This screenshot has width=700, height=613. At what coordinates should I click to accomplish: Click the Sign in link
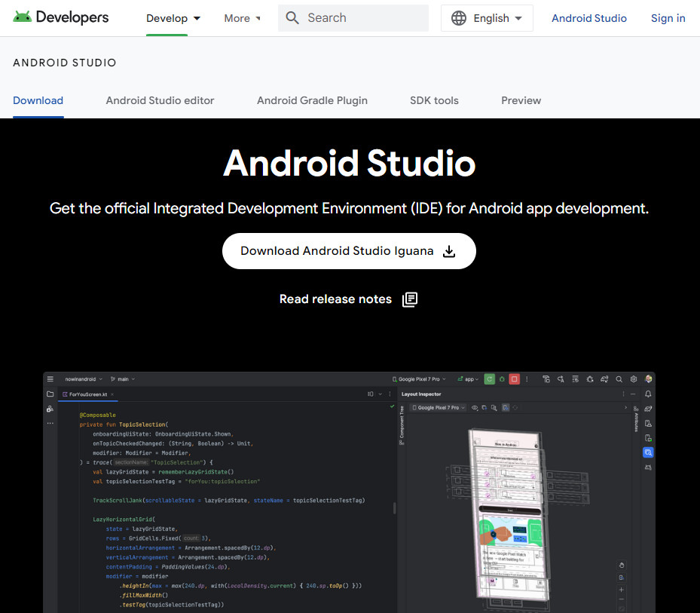(x=668, y=18)
